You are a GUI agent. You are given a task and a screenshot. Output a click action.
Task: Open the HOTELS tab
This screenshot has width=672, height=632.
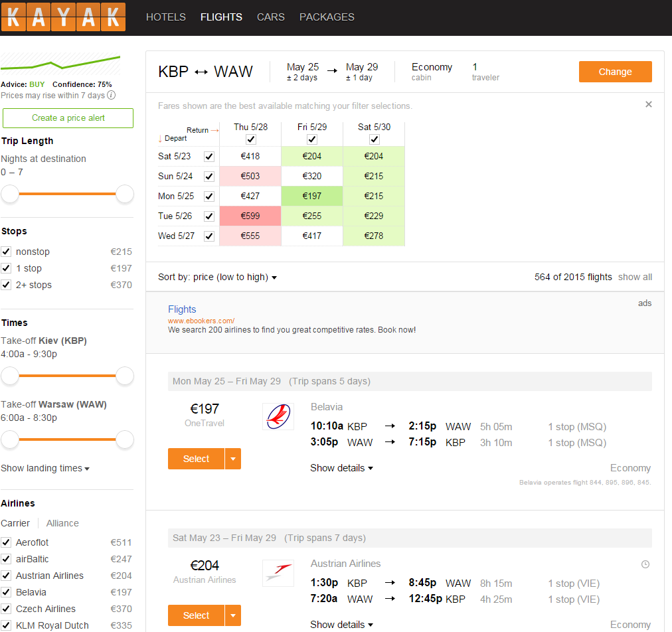coord(166,17)
